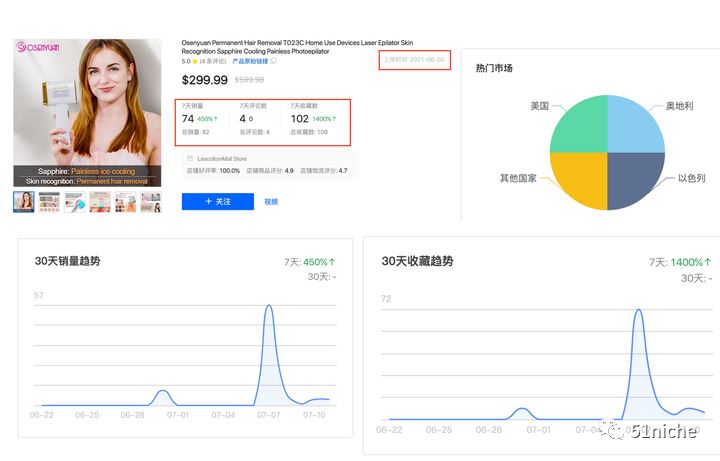Click the 07-10 label on sales chart
Screen dimensions: 720x461
click(x=314, y=415)
